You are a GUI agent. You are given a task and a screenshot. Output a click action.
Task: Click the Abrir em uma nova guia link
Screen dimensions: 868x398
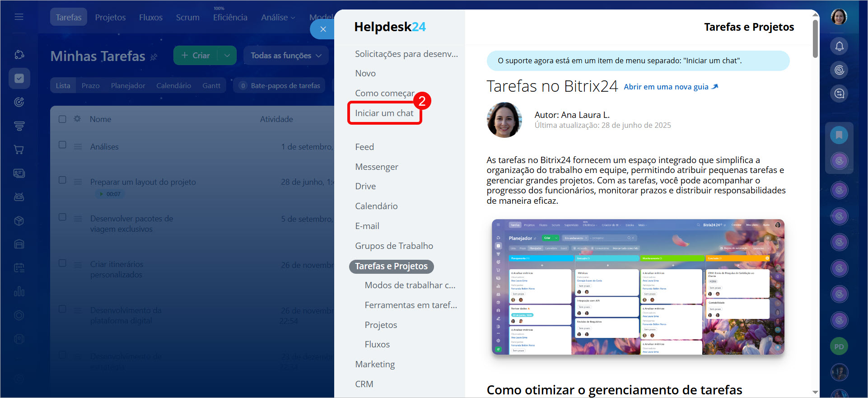[670, 87]
